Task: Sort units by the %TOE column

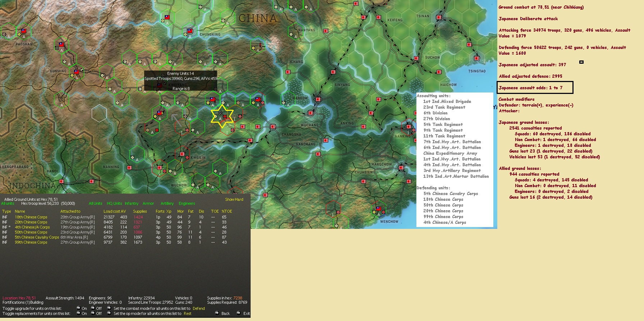Action: 227,211
